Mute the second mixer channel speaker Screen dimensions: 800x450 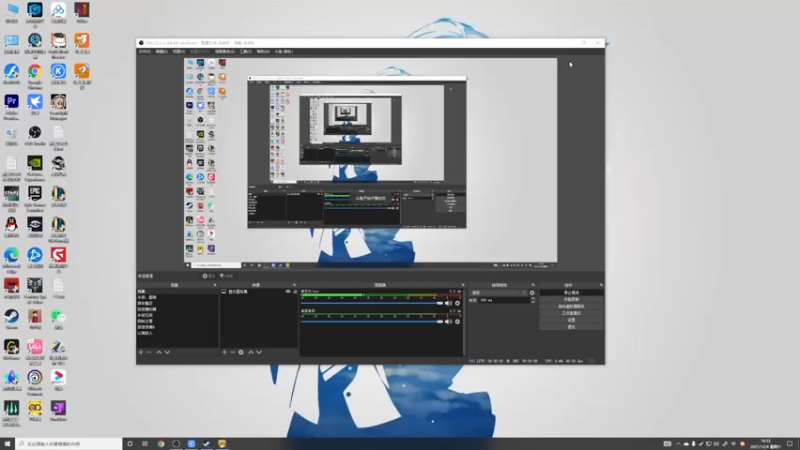(448, 321)
